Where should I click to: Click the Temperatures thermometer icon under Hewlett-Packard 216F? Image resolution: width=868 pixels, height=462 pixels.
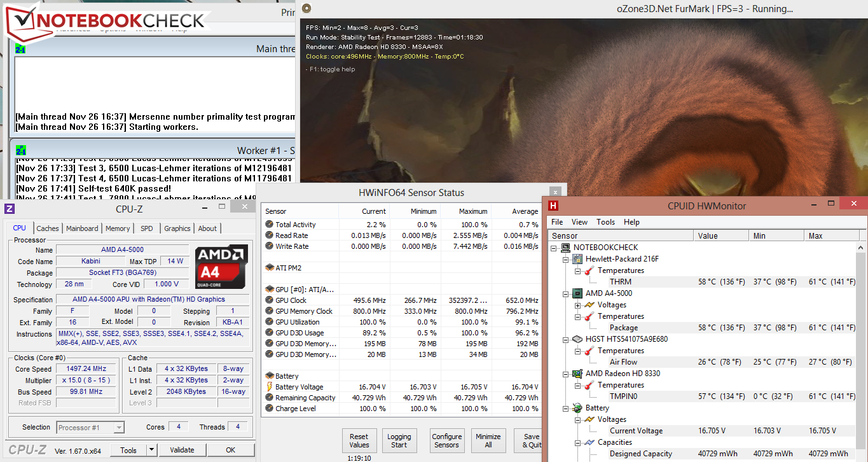click(x=589, y=270)
